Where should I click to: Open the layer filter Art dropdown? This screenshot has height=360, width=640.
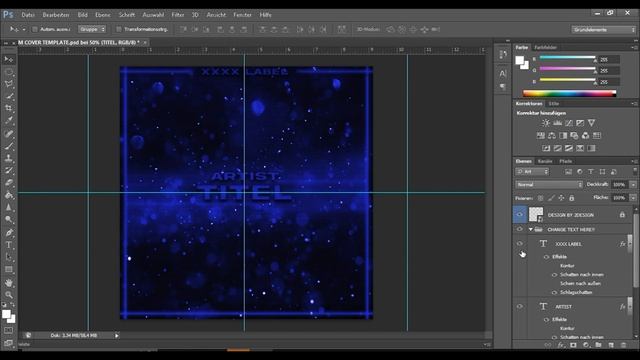pyautogui.click(x=532, y=172)
